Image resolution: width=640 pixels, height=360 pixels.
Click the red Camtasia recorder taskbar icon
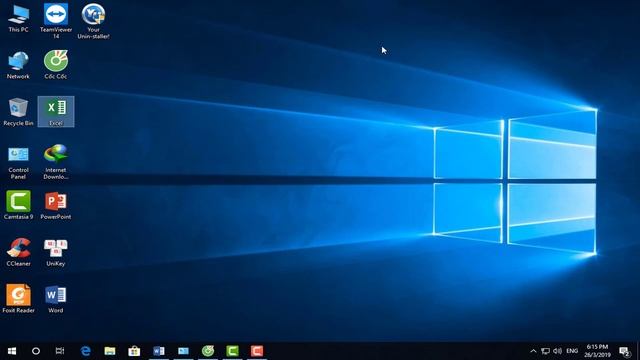click(x=257, y=351)
